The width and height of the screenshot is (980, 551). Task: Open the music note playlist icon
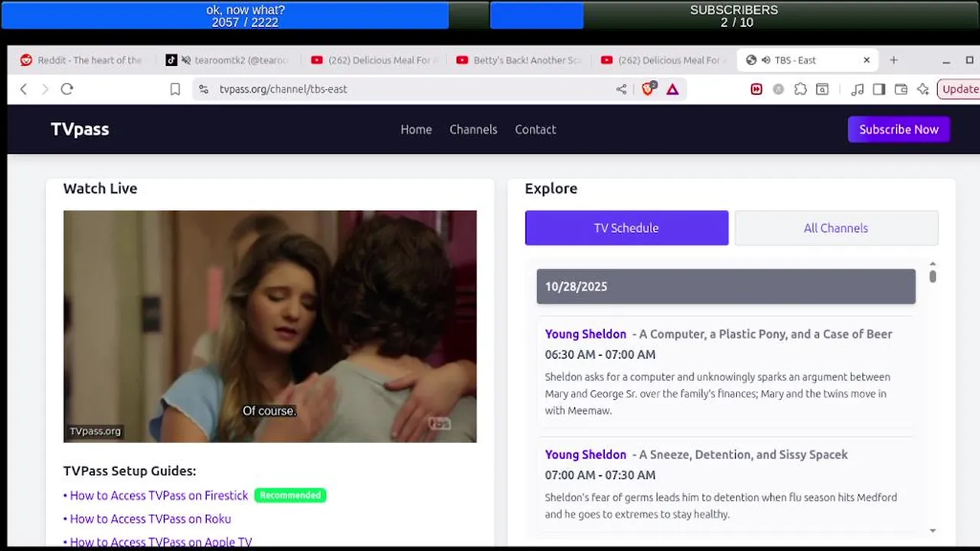click(857, 90)
